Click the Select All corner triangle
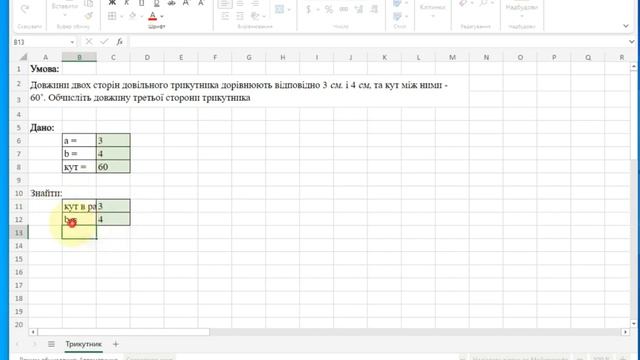640x360 pixels. 23,57
